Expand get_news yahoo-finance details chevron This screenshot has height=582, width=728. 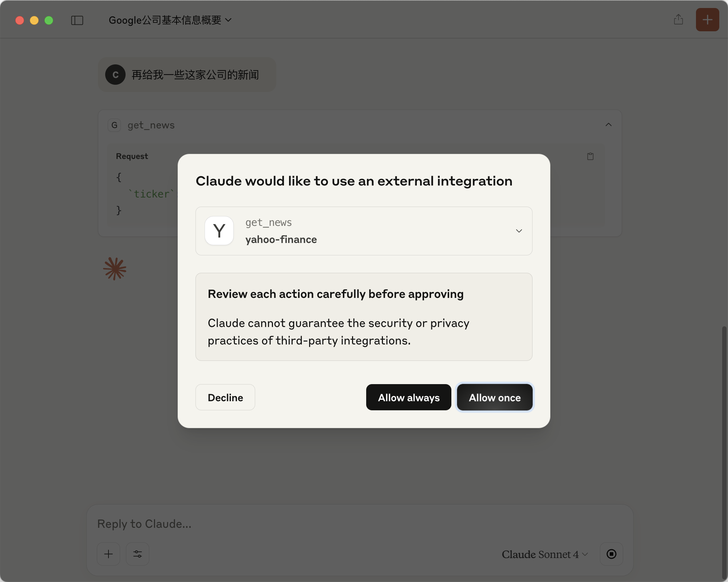519,231
